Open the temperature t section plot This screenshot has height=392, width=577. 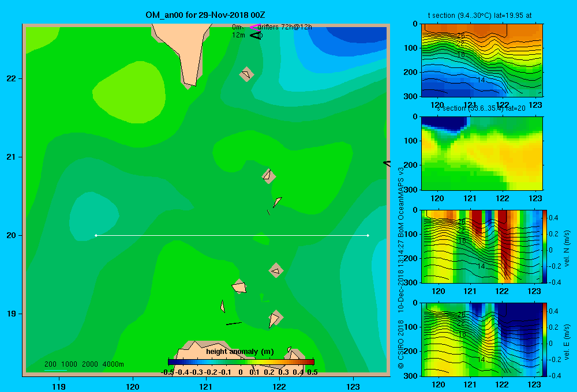[x=482, y=61]
